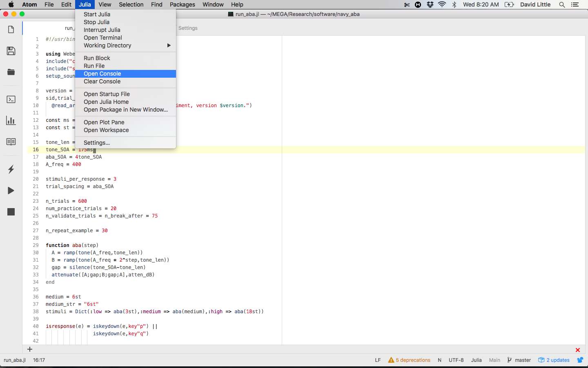Open the Packages menu

tap(183, 4)
